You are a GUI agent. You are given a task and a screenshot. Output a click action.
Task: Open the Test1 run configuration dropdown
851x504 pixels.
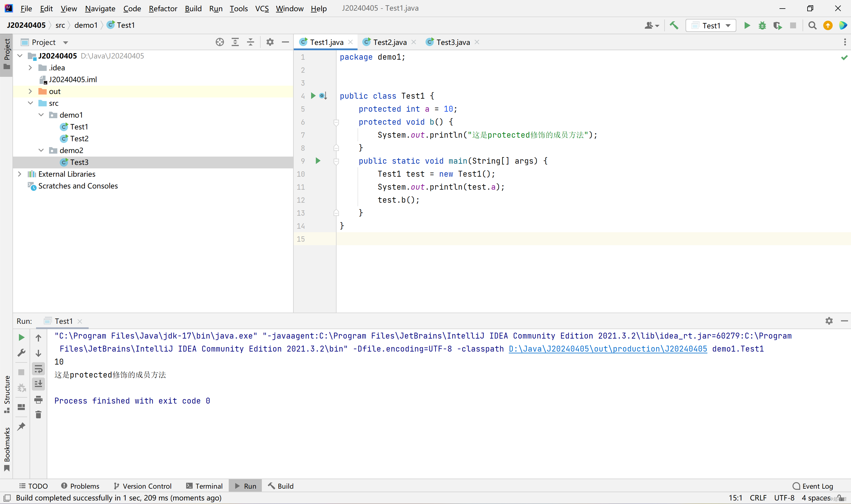tap(711, 25)
